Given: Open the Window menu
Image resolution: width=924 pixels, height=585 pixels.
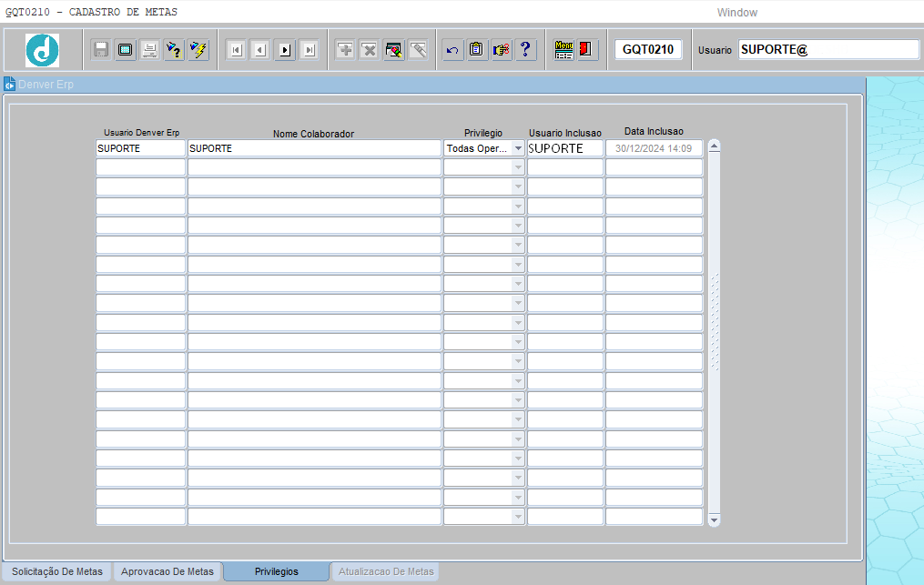Looking at the screenshot, I should [736, 13].
